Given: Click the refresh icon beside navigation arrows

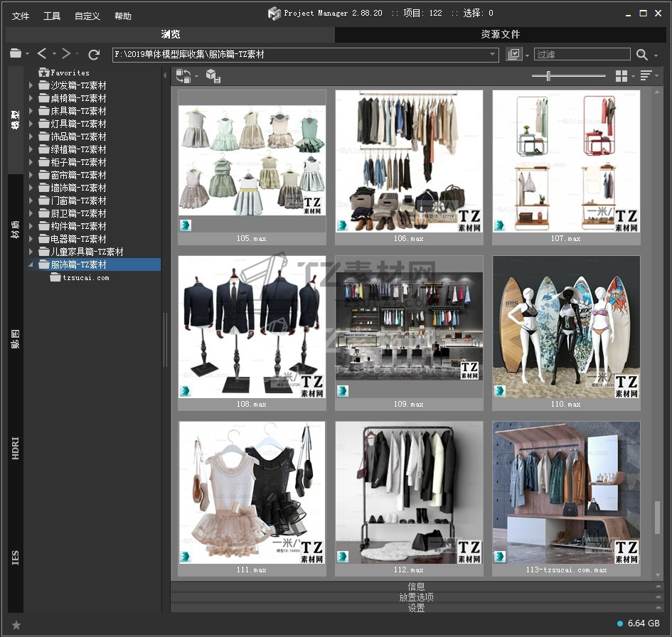Looking at the screenshot, I should coord(94,54).
